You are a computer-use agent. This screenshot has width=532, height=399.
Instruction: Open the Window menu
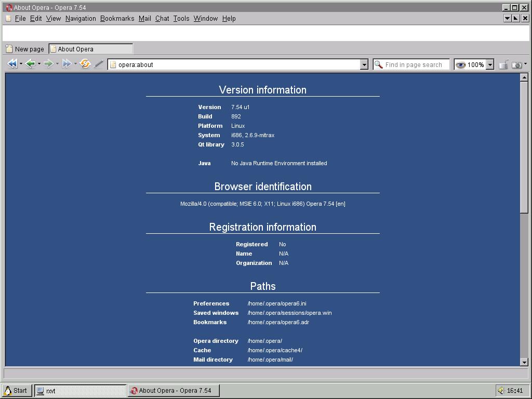click(x=206, y=18)
